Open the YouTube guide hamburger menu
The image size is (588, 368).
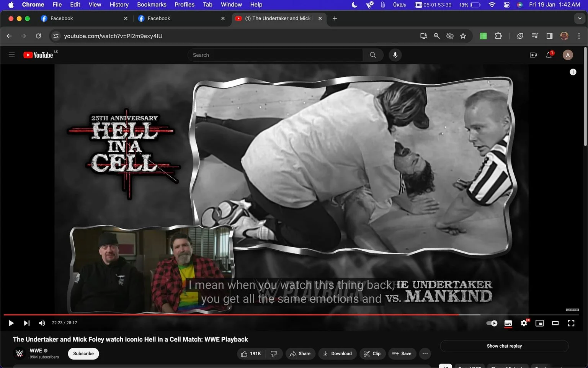(11, 55)
